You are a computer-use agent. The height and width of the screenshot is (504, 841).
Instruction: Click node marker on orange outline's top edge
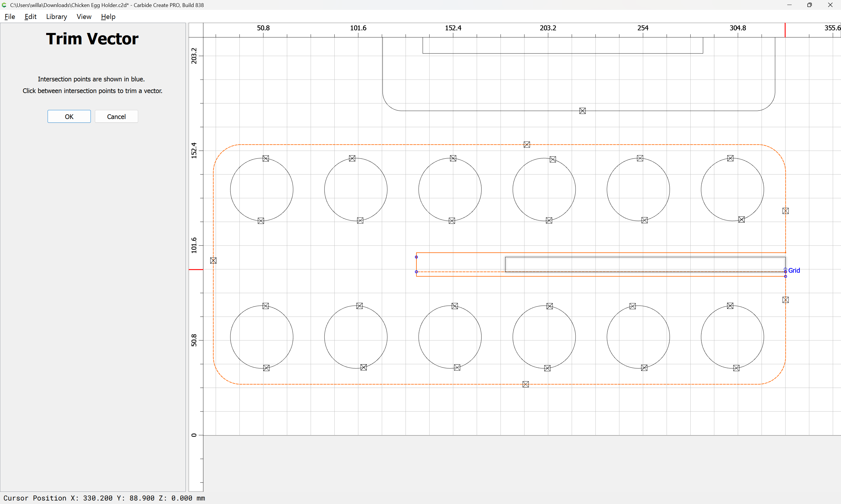coord(527,145)
